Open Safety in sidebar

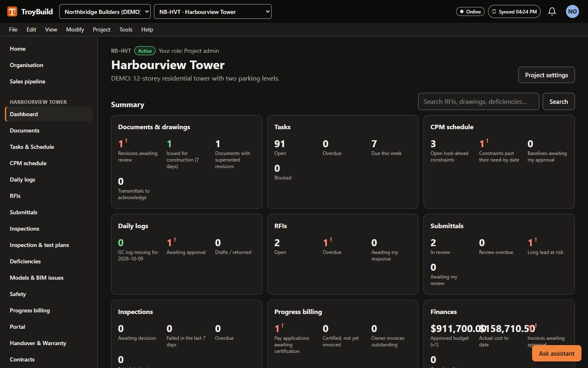pos(49,294)
